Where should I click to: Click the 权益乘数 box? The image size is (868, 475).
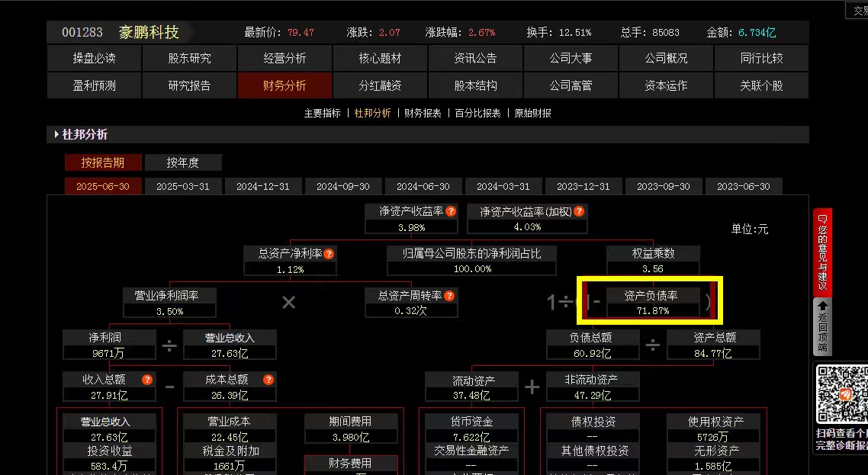click(x=653, y=261)
